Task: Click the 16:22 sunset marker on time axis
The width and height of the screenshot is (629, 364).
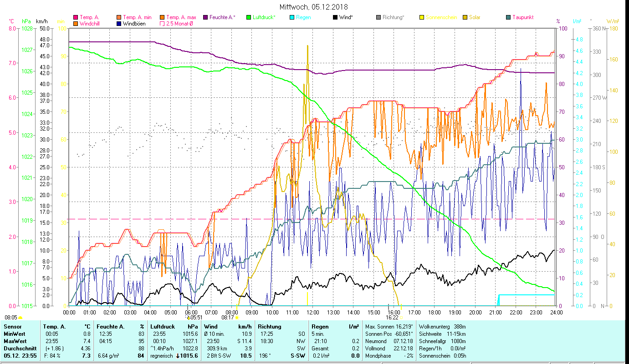Action: (x=392, y=318)
